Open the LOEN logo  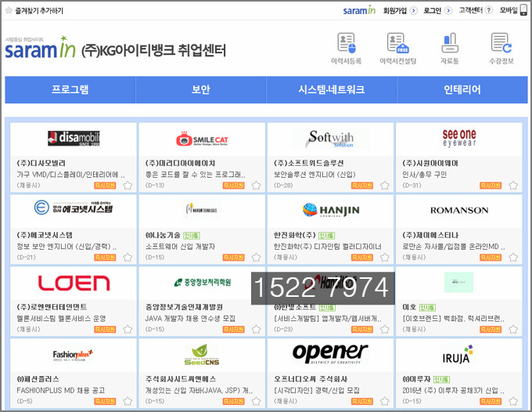click(x=74, y=283)
